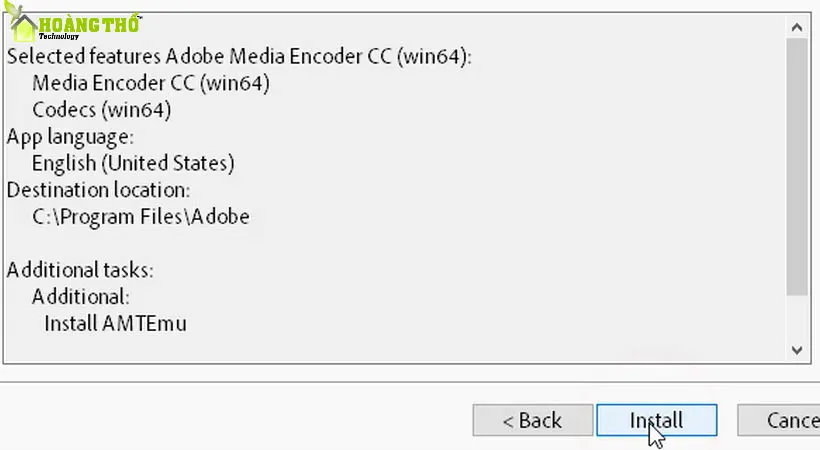Viewport: 820px width, 450px height.
Task: Click the 'Additional tasks:' heading
Action: (x=80, y=270)
